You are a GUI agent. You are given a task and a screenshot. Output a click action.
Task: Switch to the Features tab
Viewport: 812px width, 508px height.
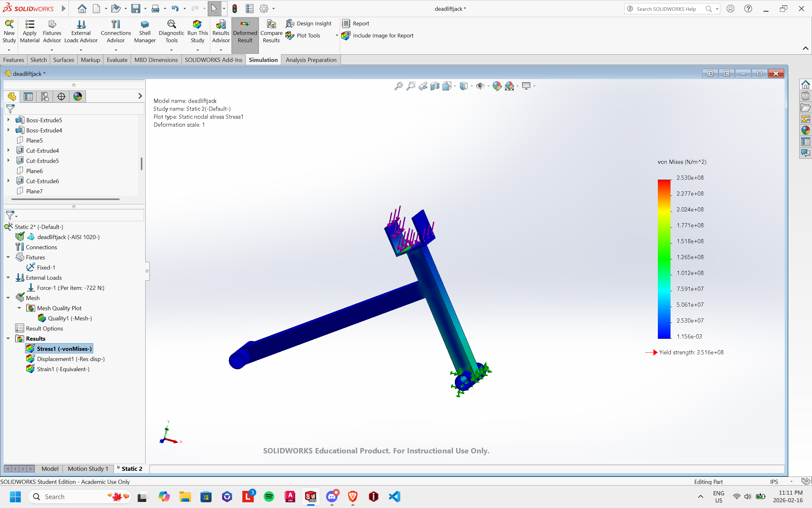tap(13, 60)
